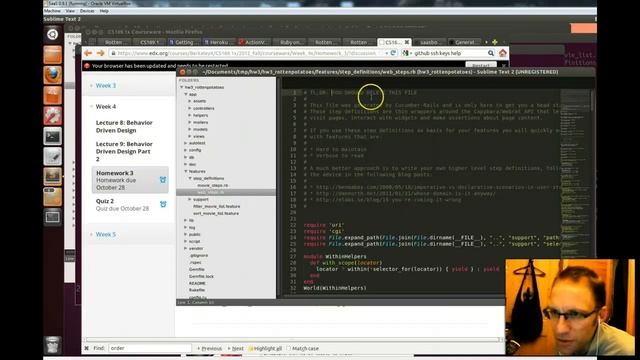640x360 pixels.
Task: Open the README file in sidebar
Action: click(x=197, y=283)
